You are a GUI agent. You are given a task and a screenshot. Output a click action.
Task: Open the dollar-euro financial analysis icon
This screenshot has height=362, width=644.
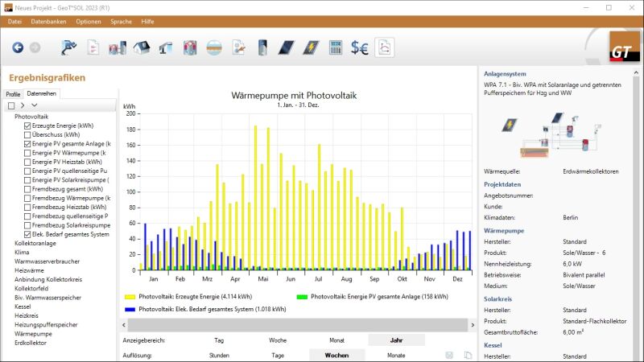click(x=360, y=47)
